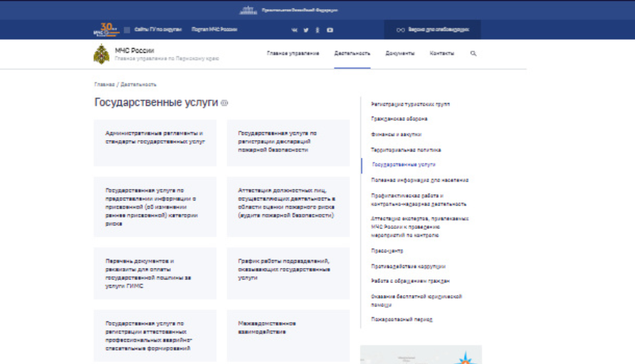This screenshot has height=364, width=635.
Task: Click the icon beside Государственные услуги heading
Action: click(224, 103)
